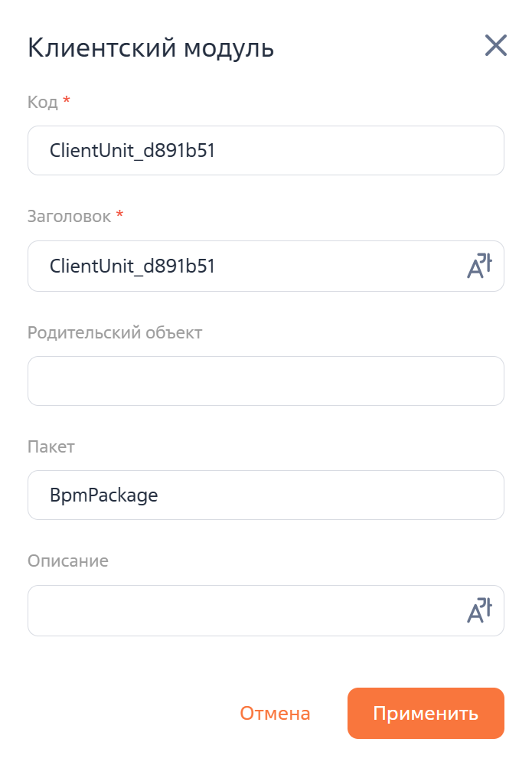The width and height of the screenshot is (532, 778).
Task: Click the Пакет label text
Action: coord(51,447)
